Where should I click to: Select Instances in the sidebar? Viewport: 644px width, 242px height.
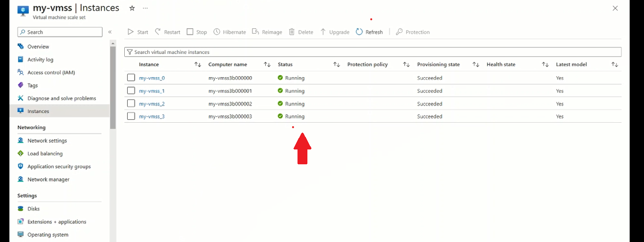pos(59,111)
